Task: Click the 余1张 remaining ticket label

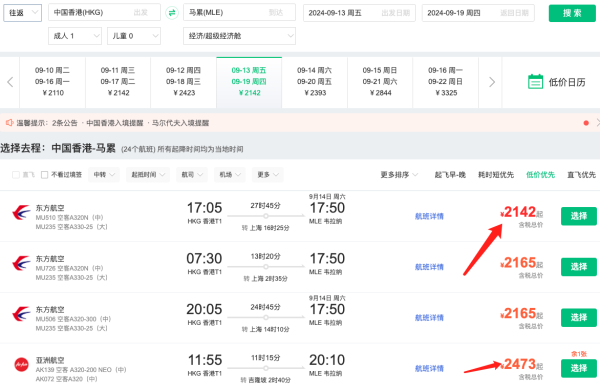Action: 579,354
